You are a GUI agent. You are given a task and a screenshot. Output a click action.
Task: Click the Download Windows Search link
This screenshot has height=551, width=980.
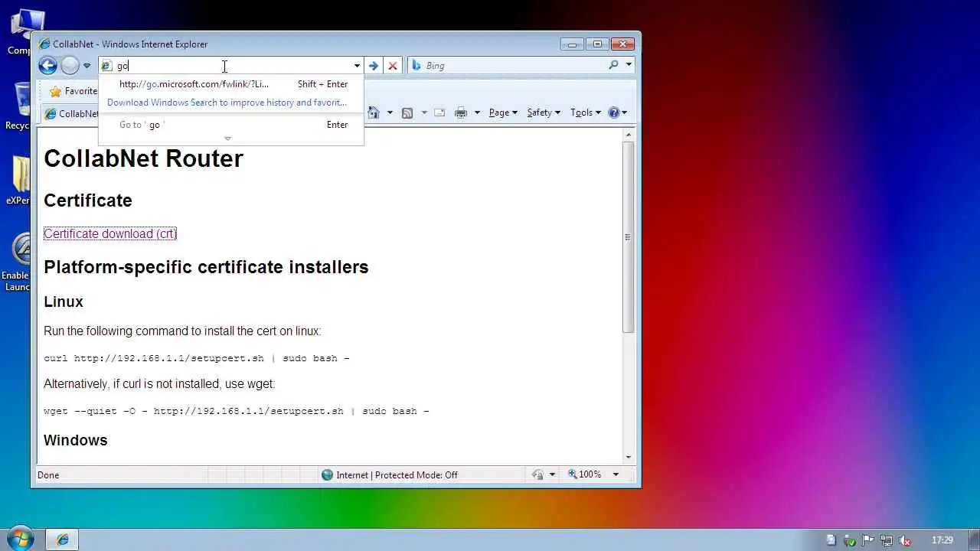tap(227, 103)
